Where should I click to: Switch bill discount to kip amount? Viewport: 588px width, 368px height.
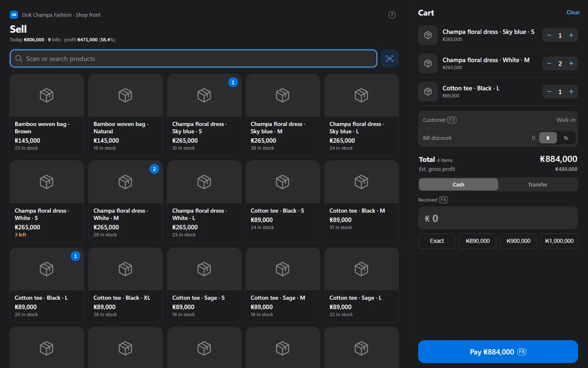[x=548, y=138]
